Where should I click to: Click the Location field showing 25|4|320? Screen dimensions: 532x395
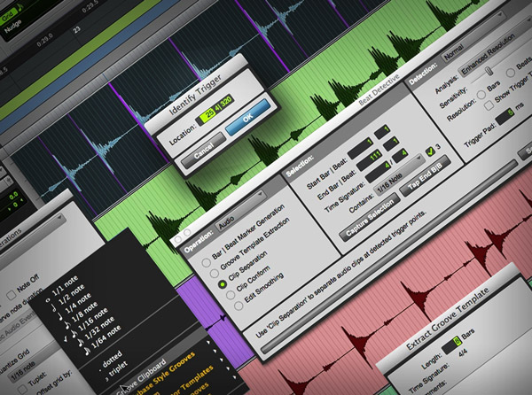(215, 108)
